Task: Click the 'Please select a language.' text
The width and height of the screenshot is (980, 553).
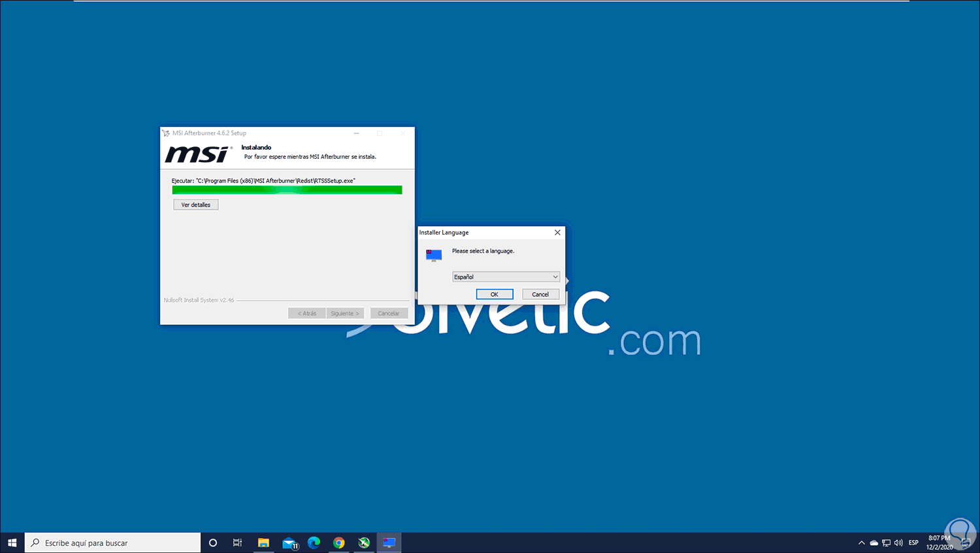Action: click(483, 251)
